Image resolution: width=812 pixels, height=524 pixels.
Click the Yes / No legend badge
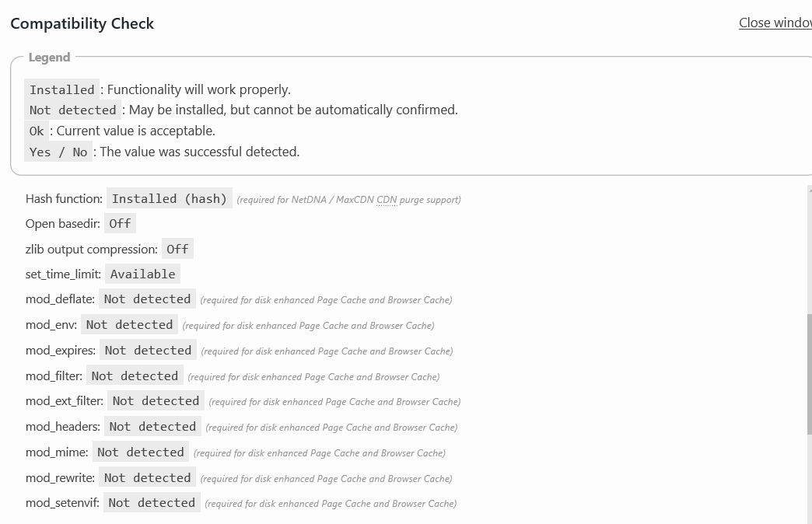coord(58,152)
